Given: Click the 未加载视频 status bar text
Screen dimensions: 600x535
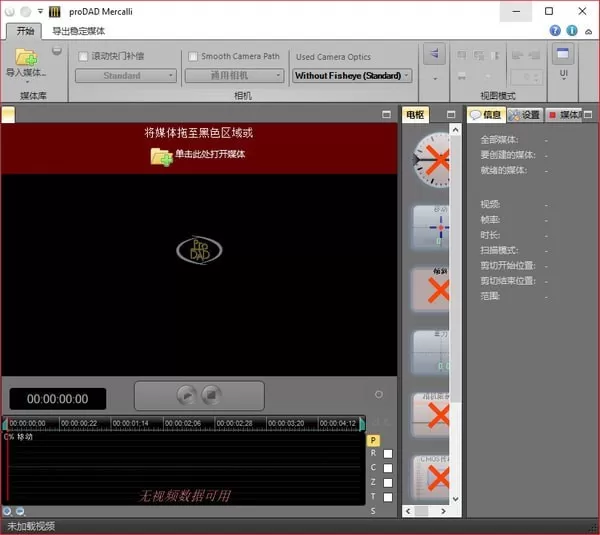Looking at the screenshot, I should pos(31,527).
